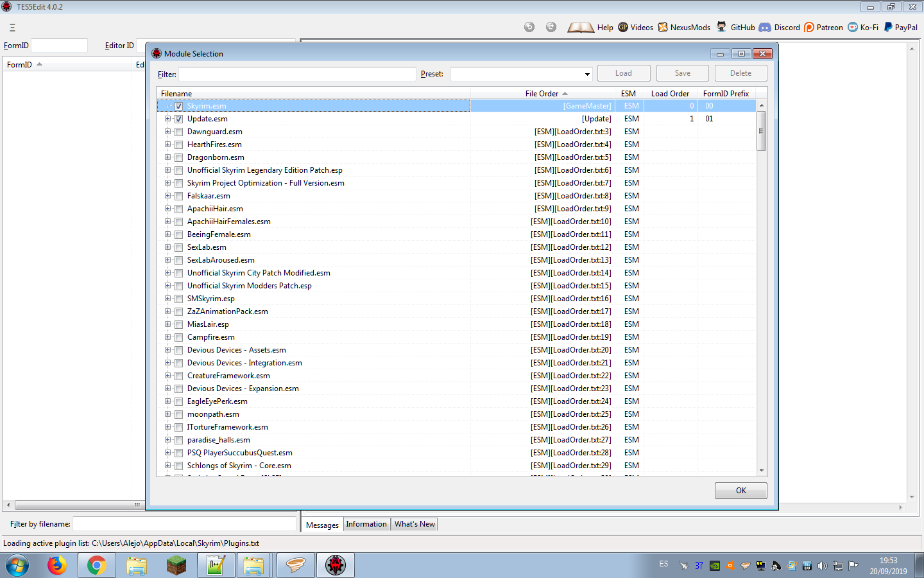The image size is (924, 578).
Task: Click the Save preset button
Action: click(683, 73)
